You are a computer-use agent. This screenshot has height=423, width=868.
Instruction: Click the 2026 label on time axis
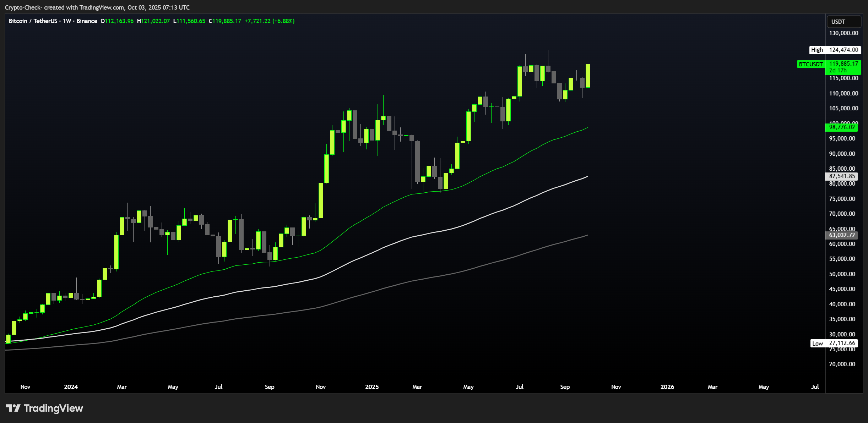pyautogui.click(x=667, y=387)
